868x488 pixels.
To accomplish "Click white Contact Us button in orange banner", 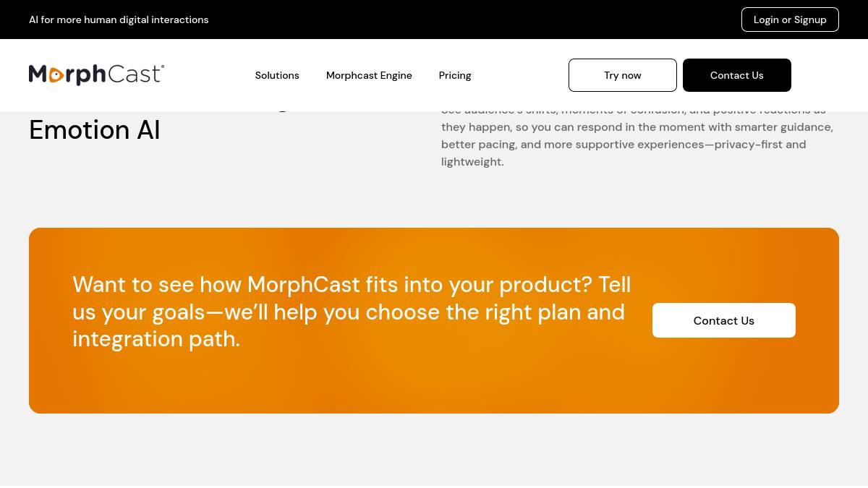I will pyautogui.click(x=724, y=320).
